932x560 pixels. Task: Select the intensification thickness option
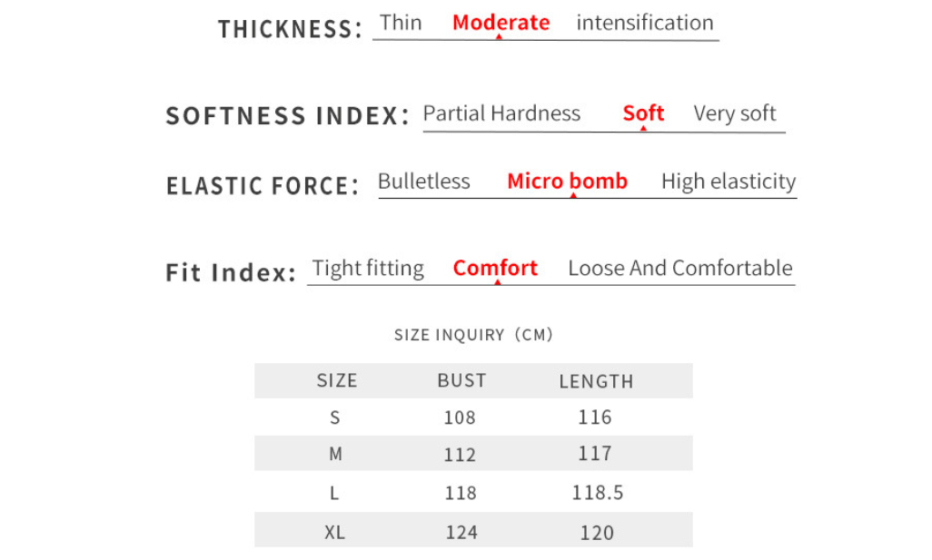pyautogui.click(x=645, y=23)
